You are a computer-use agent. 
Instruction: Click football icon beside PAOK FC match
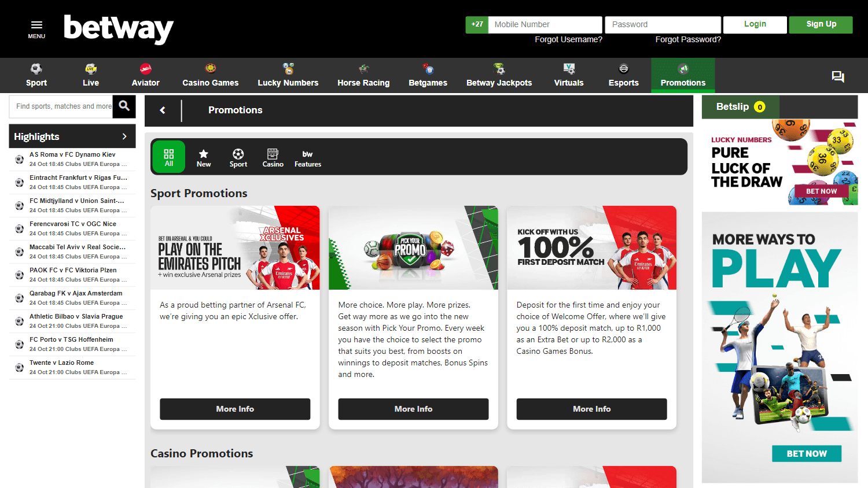[x=20, y=275]
